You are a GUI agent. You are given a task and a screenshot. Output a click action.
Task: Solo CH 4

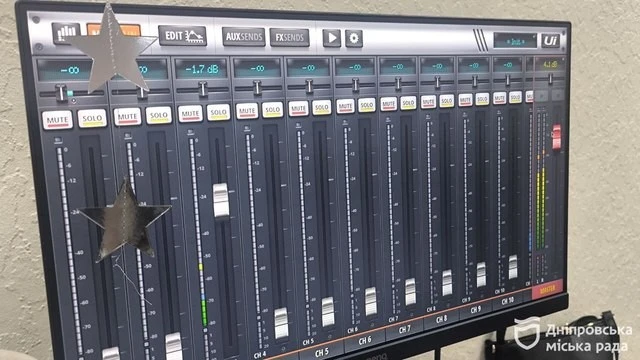[272, 110]
